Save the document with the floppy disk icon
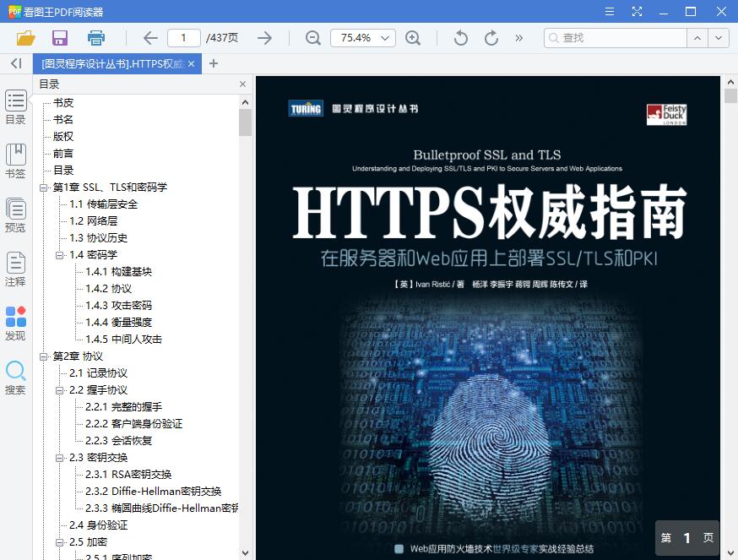 pos(60,38)
